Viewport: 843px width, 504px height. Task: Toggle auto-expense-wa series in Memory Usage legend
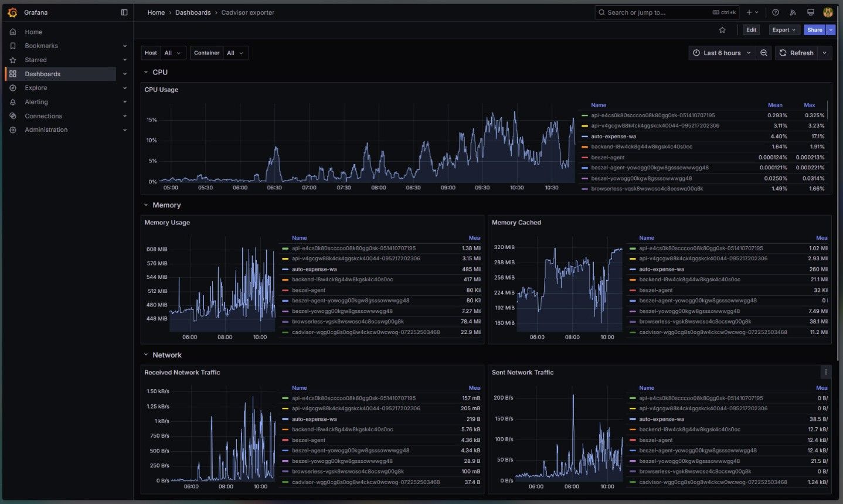click(314, 269)
